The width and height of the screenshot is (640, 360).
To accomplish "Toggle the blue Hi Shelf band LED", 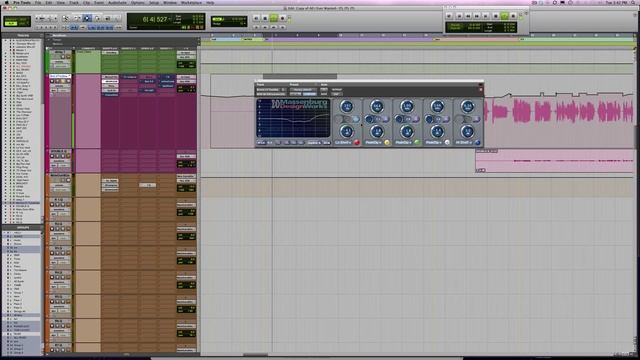I will (x=477, y=142).
